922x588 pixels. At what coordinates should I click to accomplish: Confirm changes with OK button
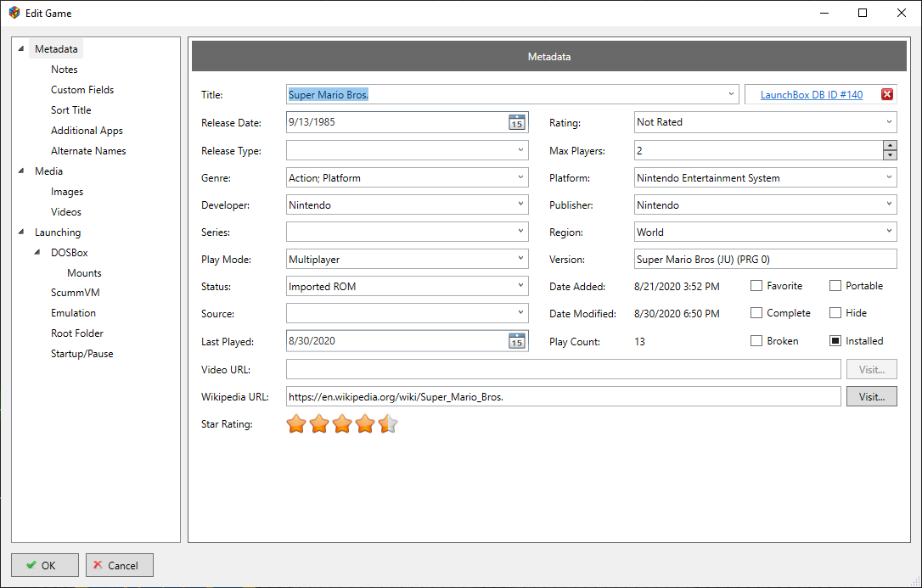coord(45,565)
